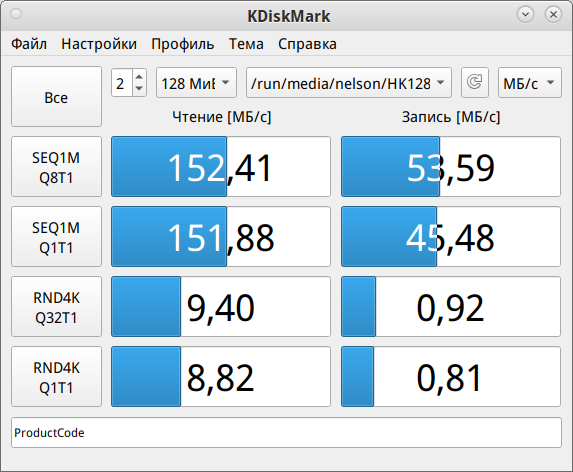Decrease the test count spinner value
The image size is (573, 472).
tap(139, 88)
